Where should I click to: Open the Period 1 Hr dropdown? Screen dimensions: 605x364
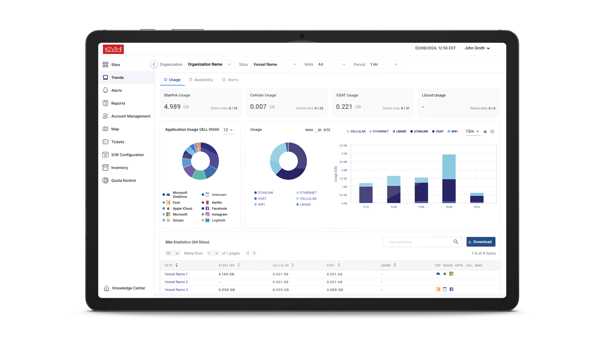point(384,64)
